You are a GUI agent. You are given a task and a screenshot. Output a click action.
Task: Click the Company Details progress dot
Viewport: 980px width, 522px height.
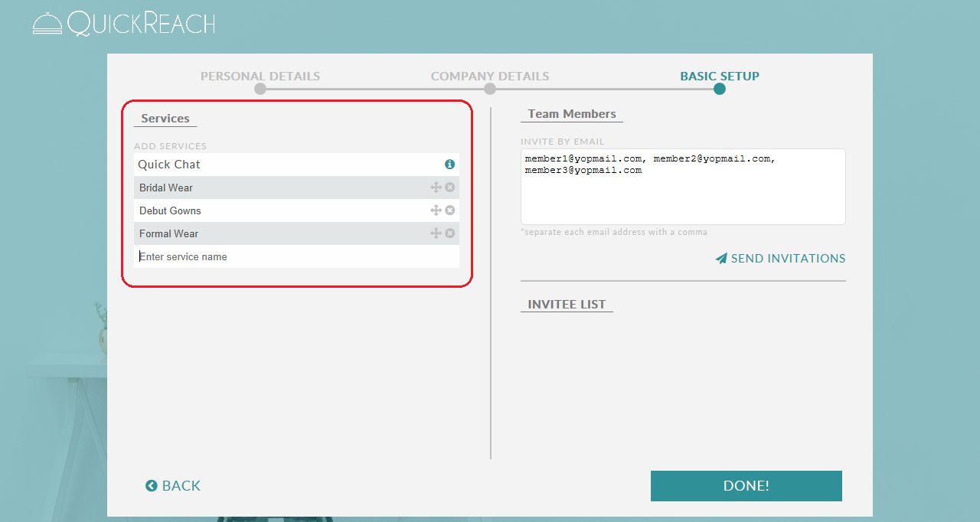click(490, 89)
